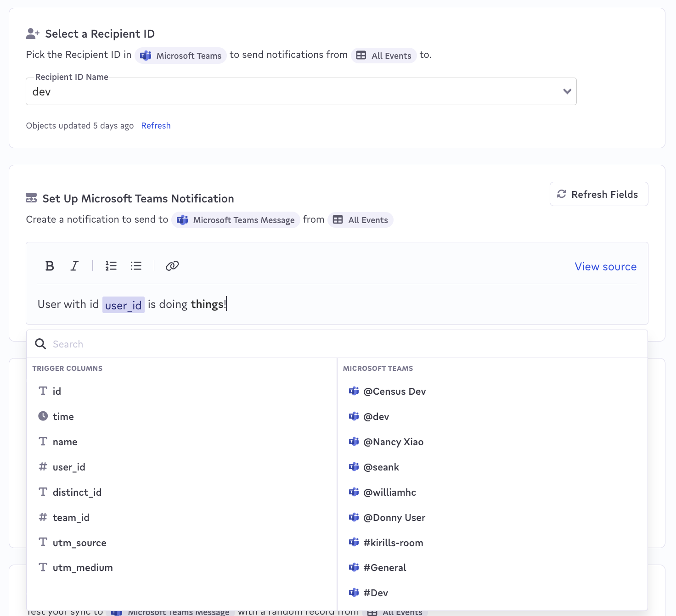Select the distinct_id trigger column

coord(77,492)
